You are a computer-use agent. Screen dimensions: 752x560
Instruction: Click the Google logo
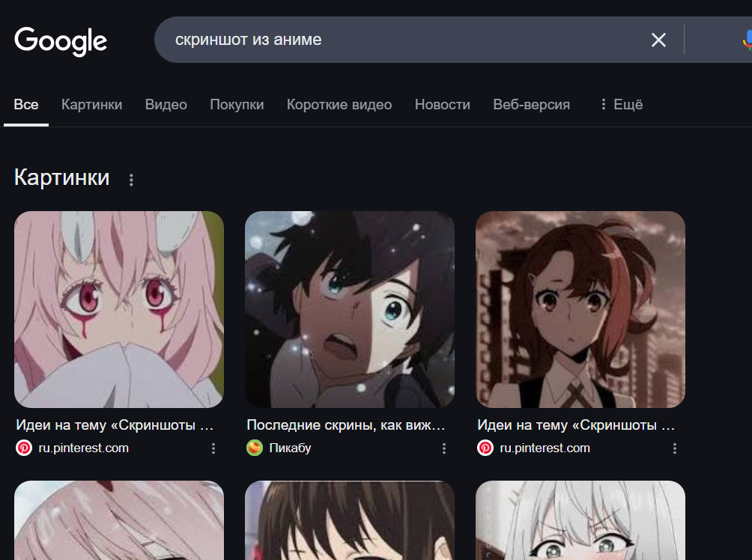pos(61,41)
